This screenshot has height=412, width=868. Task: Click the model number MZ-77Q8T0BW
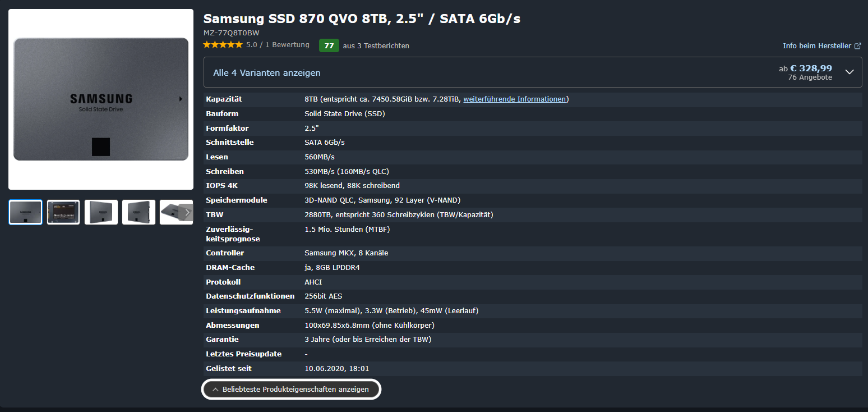coord(231,33)
